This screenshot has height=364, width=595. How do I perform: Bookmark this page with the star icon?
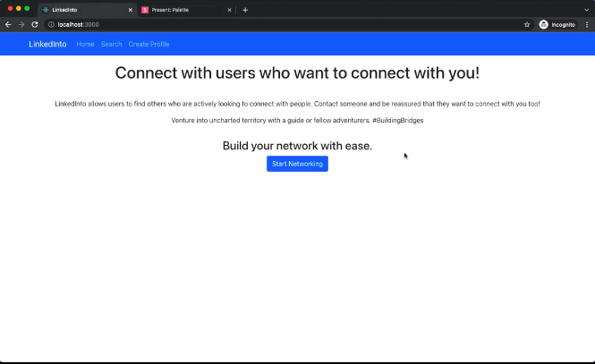[x=527, y=25]
